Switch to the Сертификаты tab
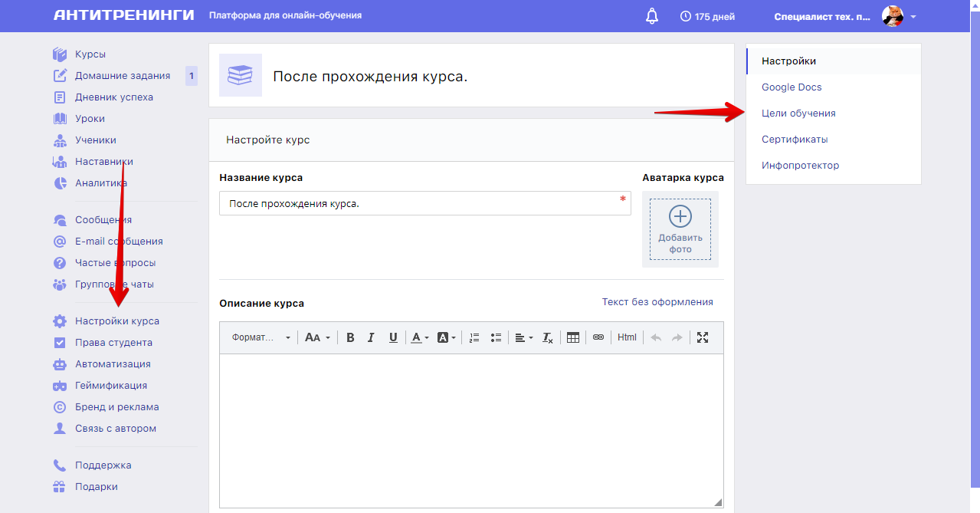This screenshot has width=980, height=513. pyautogui.click(x=794, y=139)
